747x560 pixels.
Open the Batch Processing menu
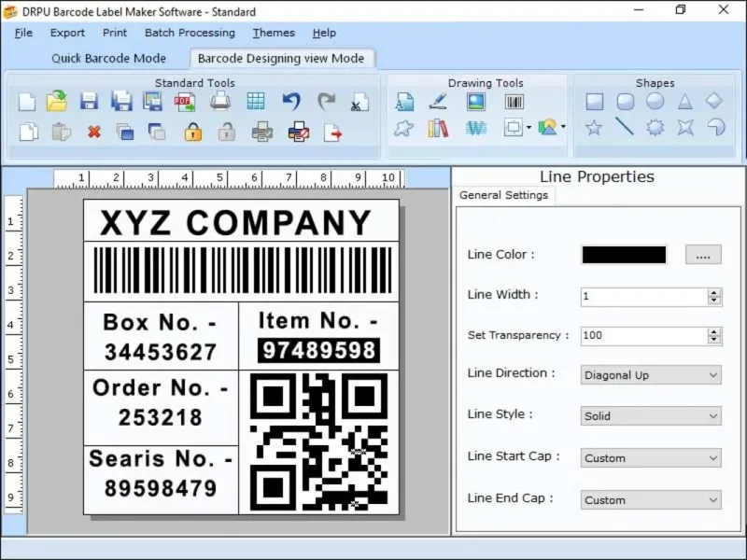point(190,33)
